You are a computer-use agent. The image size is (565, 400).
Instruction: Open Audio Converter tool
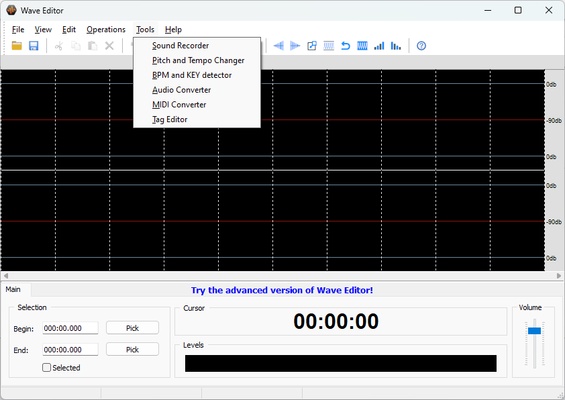(x=197, y=90)
